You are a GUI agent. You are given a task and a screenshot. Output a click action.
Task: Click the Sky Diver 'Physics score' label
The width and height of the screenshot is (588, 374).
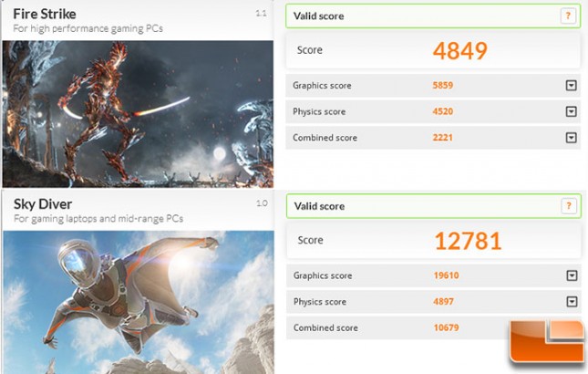[x=320, y=302]
